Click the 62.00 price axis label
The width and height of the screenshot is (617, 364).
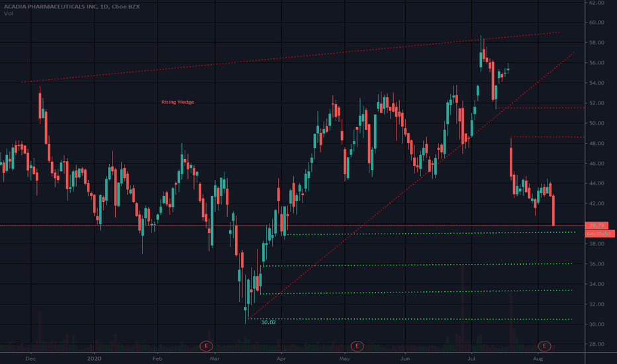(x=596, y=3)
